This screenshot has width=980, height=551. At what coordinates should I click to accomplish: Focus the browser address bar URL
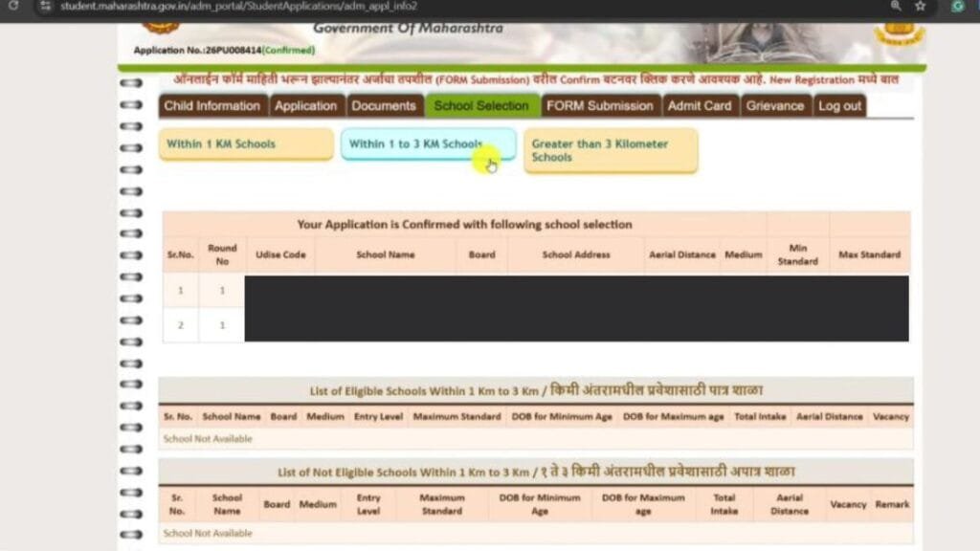pos(238,7)
